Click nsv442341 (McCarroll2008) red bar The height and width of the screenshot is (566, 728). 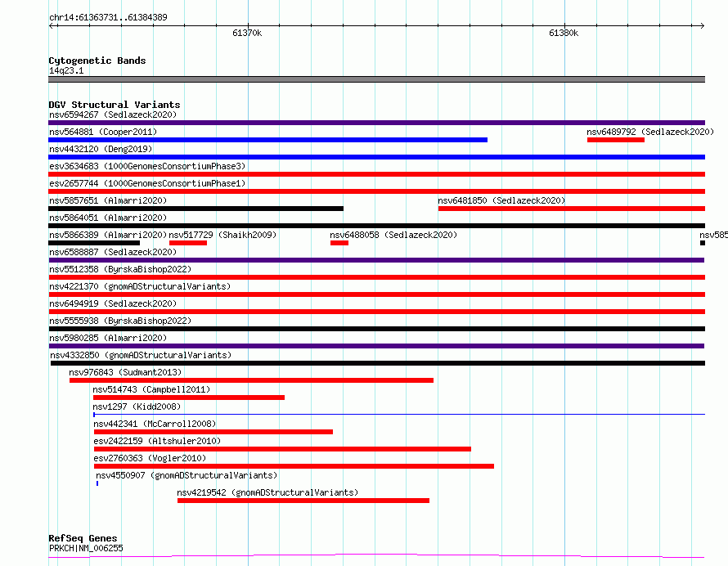point(213,432)
